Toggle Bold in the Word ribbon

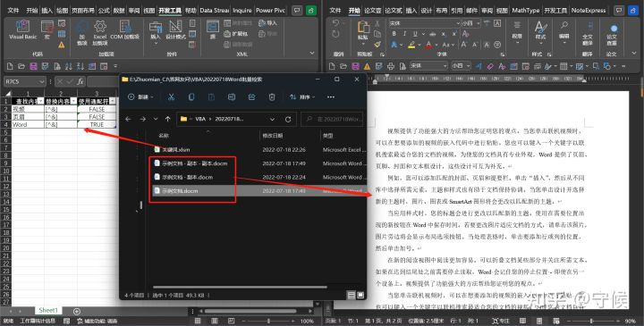(394, 34)
